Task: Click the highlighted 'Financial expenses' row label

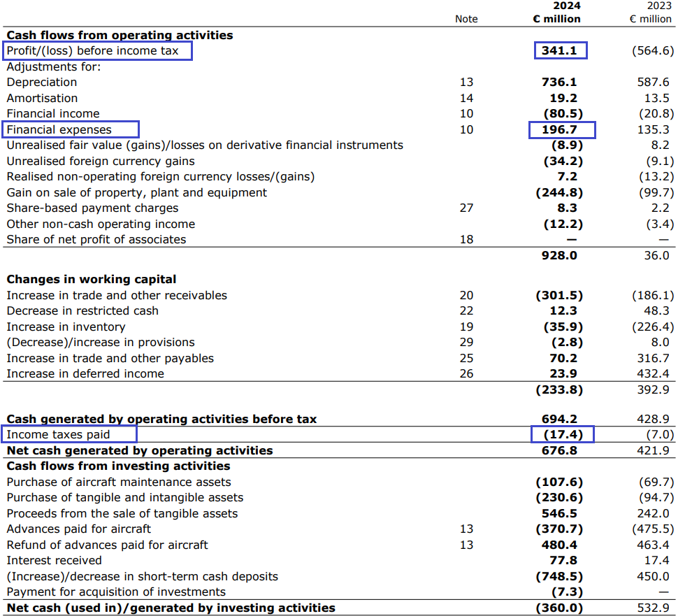Action: point(59,129)
